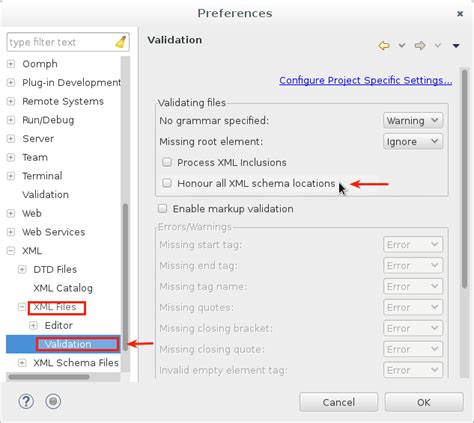Select DTD Files tree item

55,269
